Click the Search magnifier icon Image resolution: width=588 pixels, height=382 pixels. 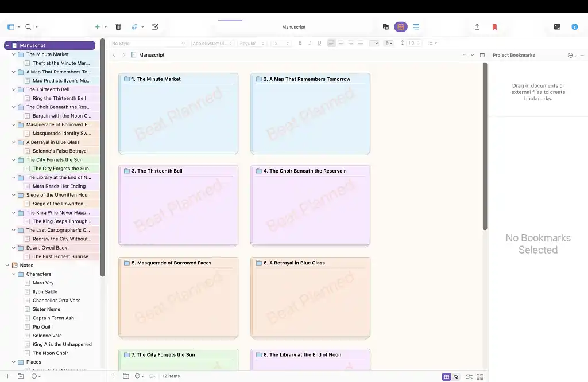pos(28,26)
